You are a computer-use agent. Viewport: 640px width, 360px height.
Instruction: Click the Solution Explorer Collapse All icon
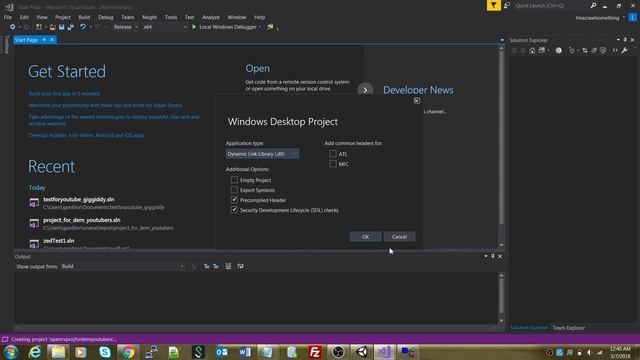click(x=594, y=50)
